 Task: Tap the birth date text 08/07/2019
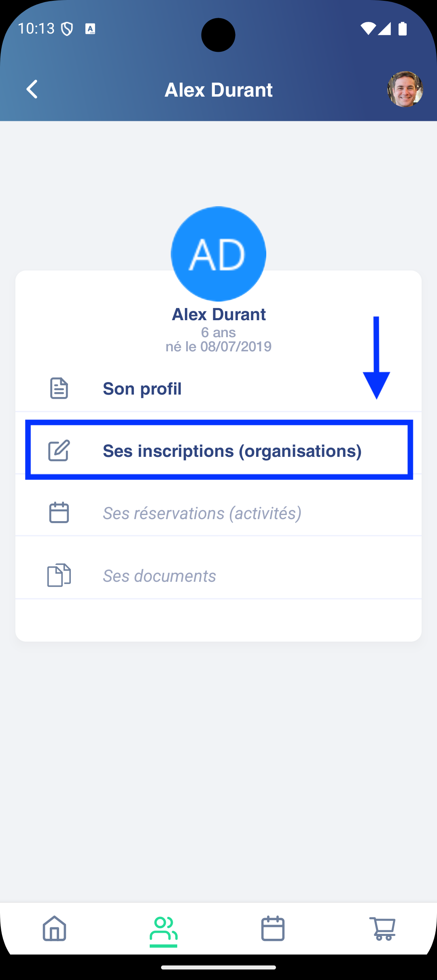(235, 346)
